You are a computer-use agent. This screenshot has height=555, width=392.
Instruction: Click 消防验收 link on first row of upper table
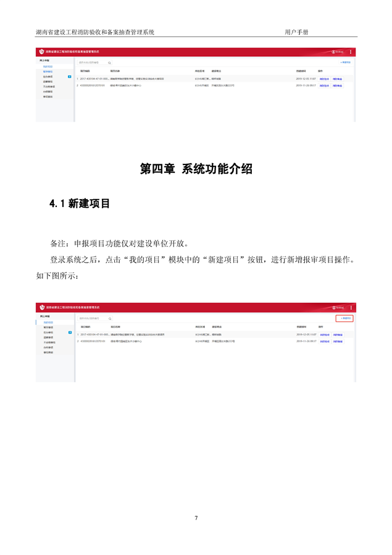[x=324, y=79]
